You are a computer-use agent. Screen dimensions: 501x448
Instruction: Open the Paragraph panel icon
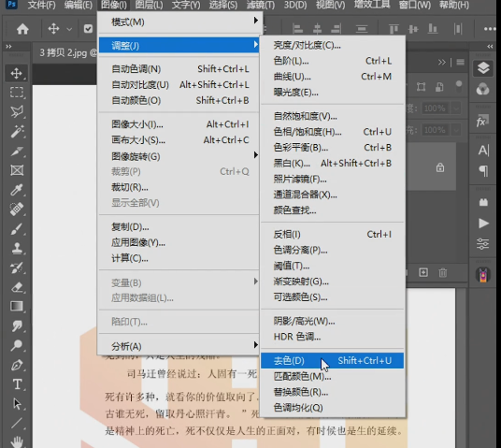pyautogui.click(x=484, y=171)
